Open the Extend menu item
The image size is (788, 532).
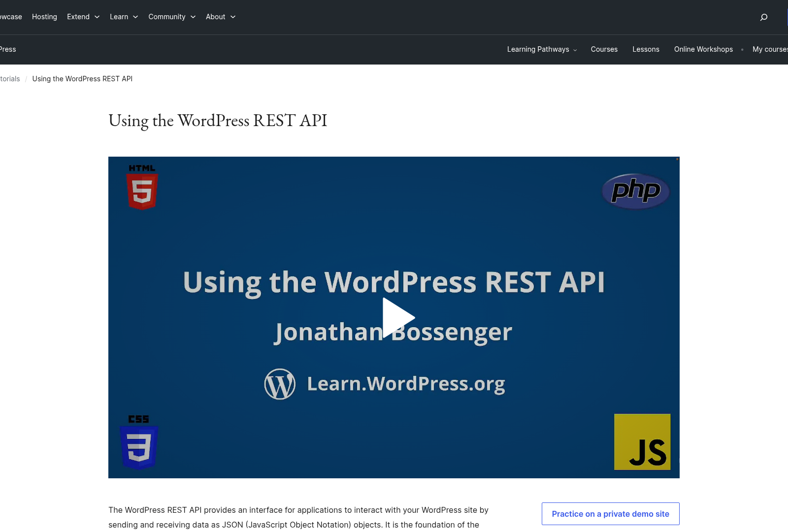78,17
